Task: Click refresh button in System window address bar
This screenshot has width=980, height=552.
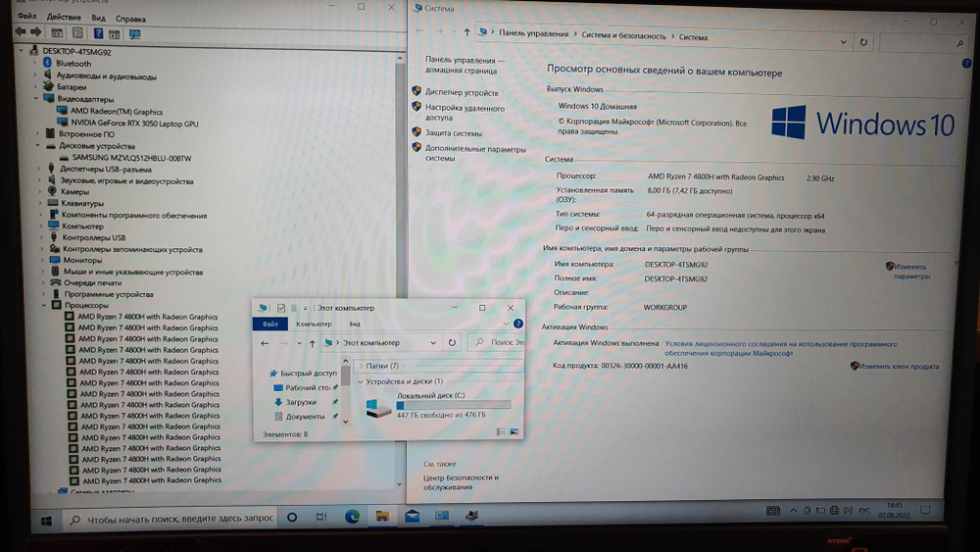Action: pos(863,42)
